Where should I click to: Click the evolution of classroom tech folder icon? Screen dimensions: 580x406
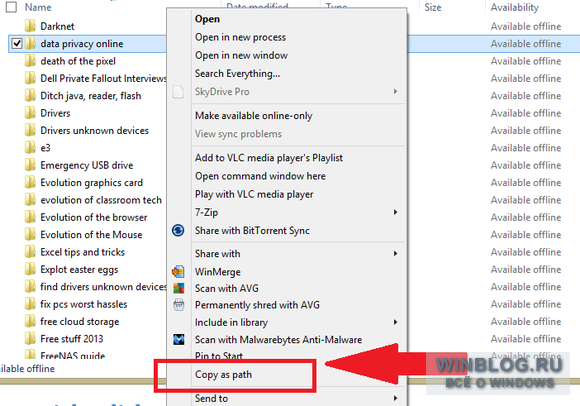(x=30, y=200)
